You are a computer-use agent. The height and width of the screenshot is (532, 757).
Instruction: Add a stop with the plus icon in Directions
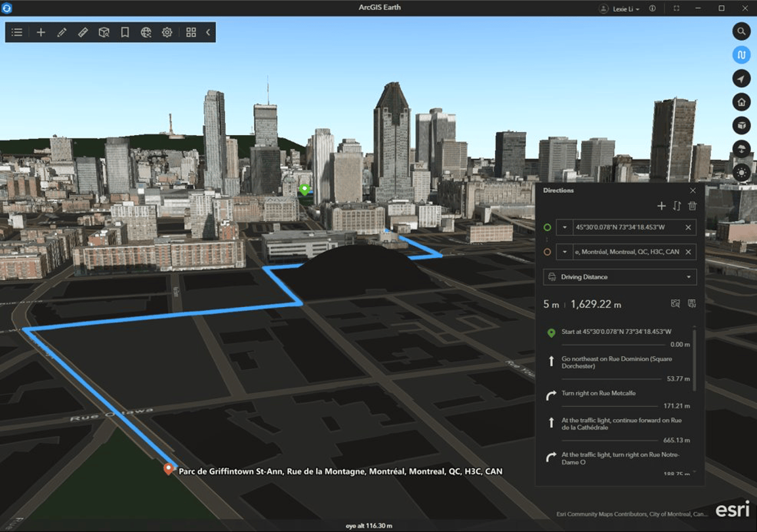(x=661, y=206)
